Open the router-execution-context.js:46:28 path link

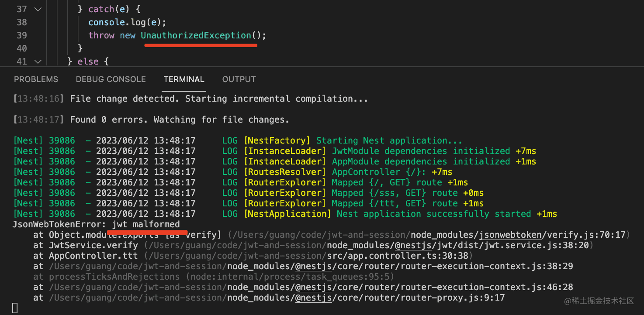tap(400, 287)
